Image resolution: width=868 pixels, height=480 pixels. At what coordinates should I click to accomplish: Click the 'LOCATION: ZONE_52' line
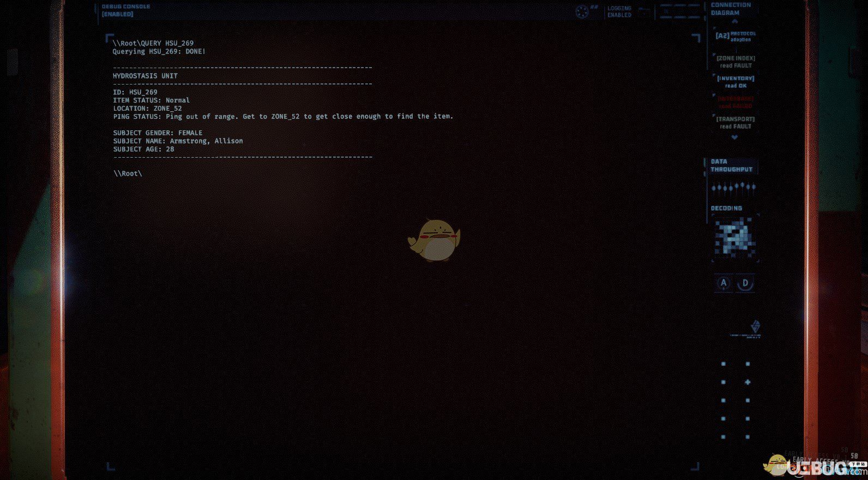[148, 109]
